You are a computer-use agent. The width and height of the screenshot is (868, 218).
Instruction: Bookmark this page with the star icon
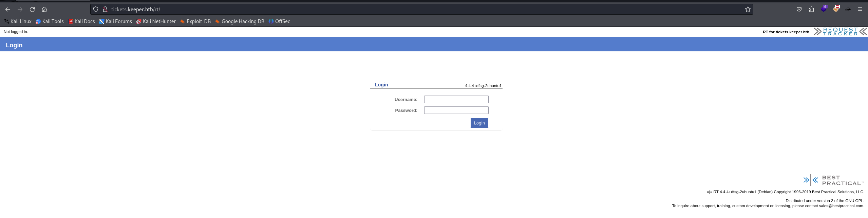pyautogui.click(x=748, y=10)
